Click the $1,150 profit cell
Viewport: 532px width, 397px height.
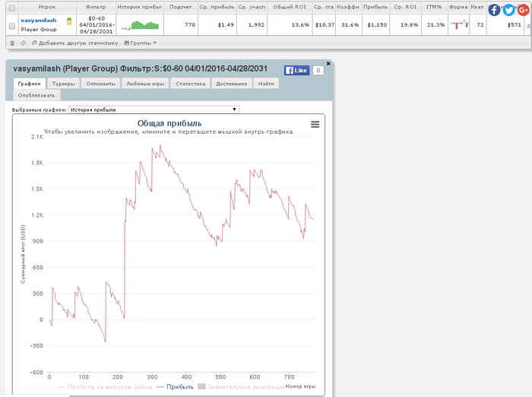377,25
